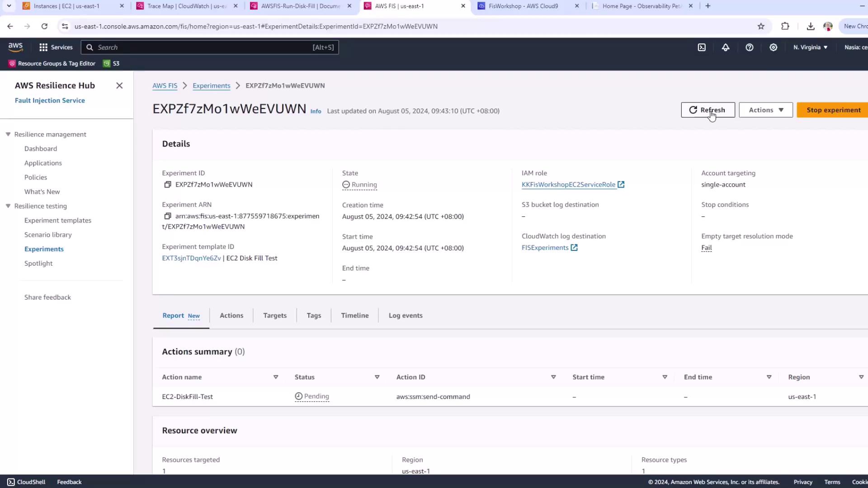Bookmark this page with star icon
Viewport: 868px width, 488px height.
coord(761,27)
